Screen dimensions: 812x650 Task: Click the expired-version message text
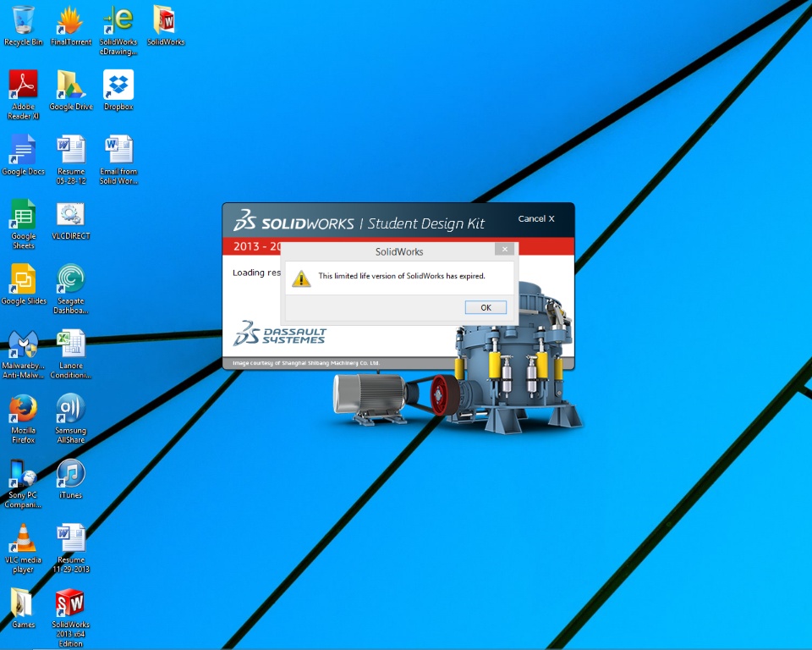(401, 276)
